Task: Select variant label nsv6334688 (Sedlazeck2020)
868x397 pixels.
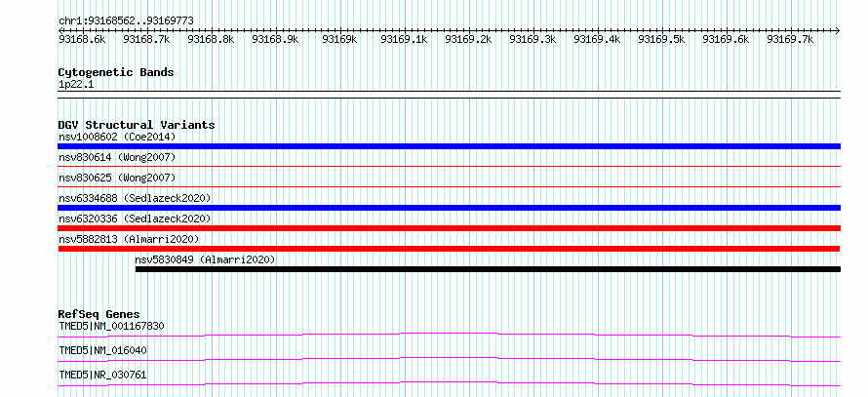Action: point(135,198)
